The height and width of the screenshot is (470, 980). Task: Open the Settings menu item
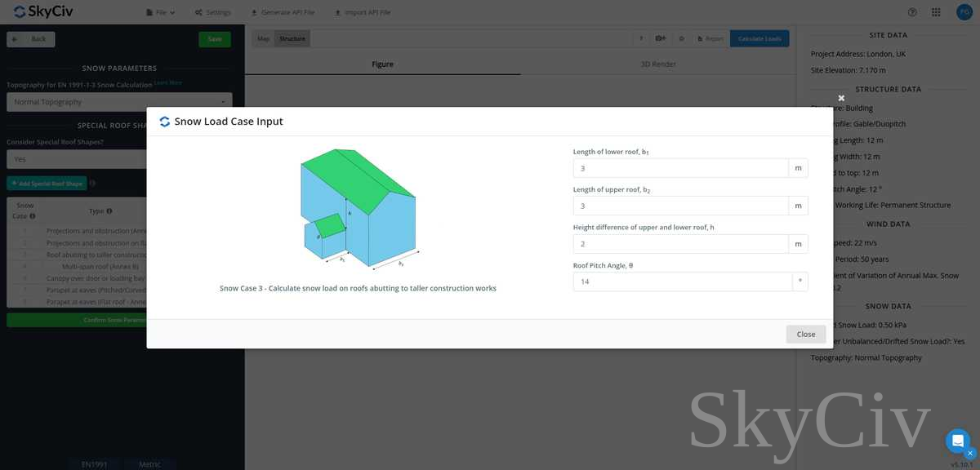point(213,12)
